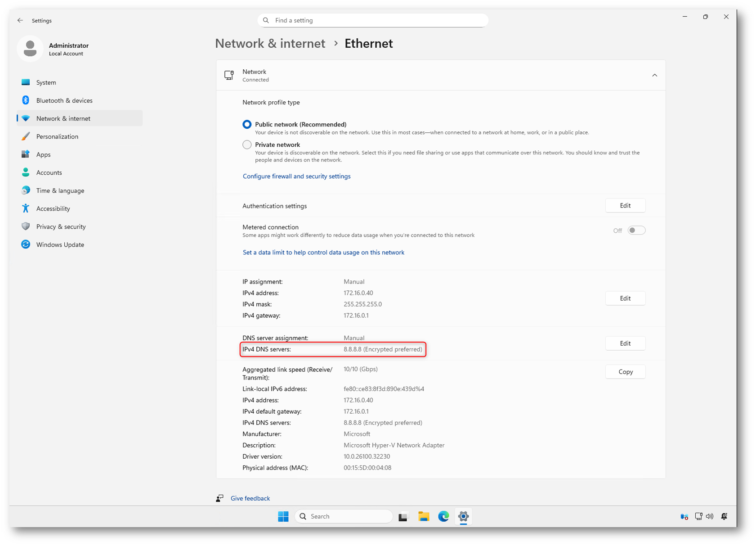Copy the network properties
756x546 pixels.
(x=625, y=372)
